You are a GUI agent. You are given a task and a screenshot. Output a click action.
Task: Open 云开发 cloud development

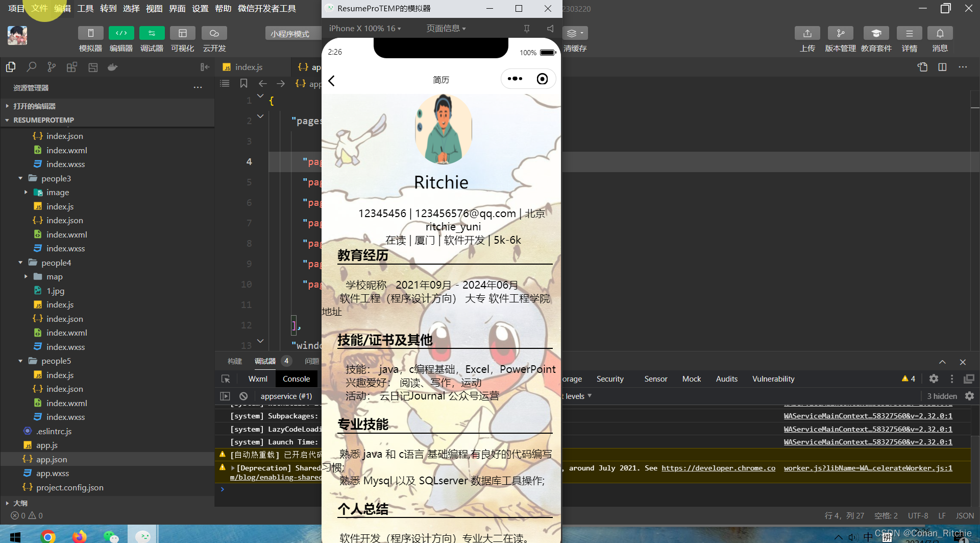click(214, 33)
